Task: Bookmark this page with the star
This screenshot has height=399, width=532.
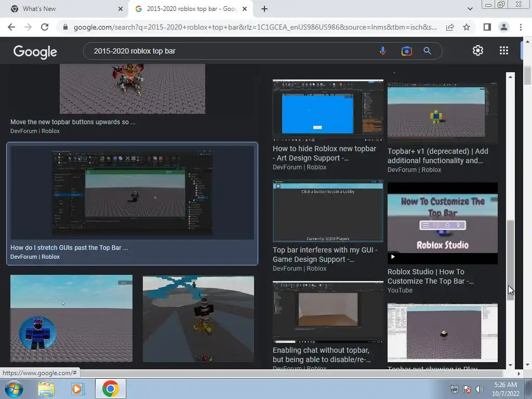Action: (467, 27)
